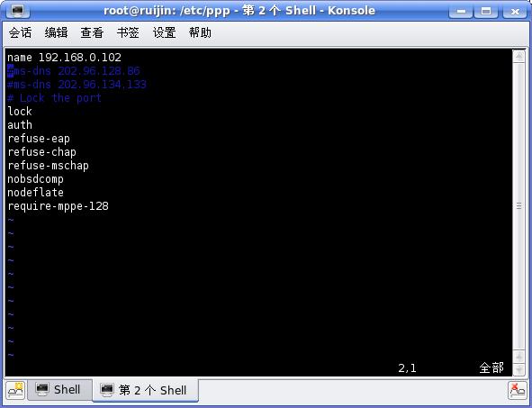532x408 pixels.
Task: Click scrollbar up arrow
Action: 518,56
